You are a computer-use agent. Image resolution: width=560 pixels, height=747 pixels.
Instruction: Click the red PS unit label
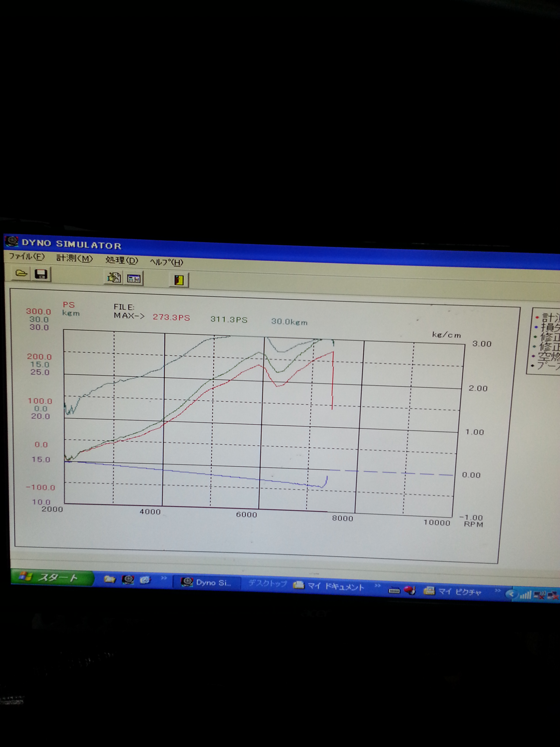point(69,305)
